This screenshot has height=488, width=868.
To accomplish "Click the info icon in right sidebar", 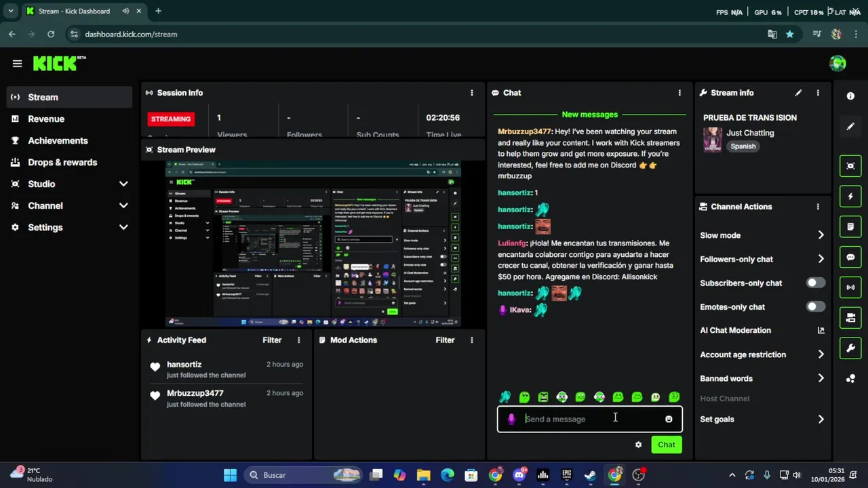I will click(x=850, y=96).
